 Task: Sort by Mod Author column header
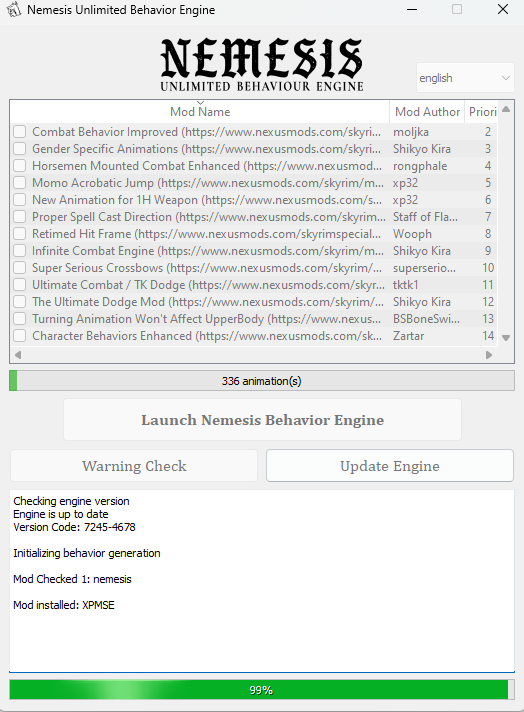427,112
